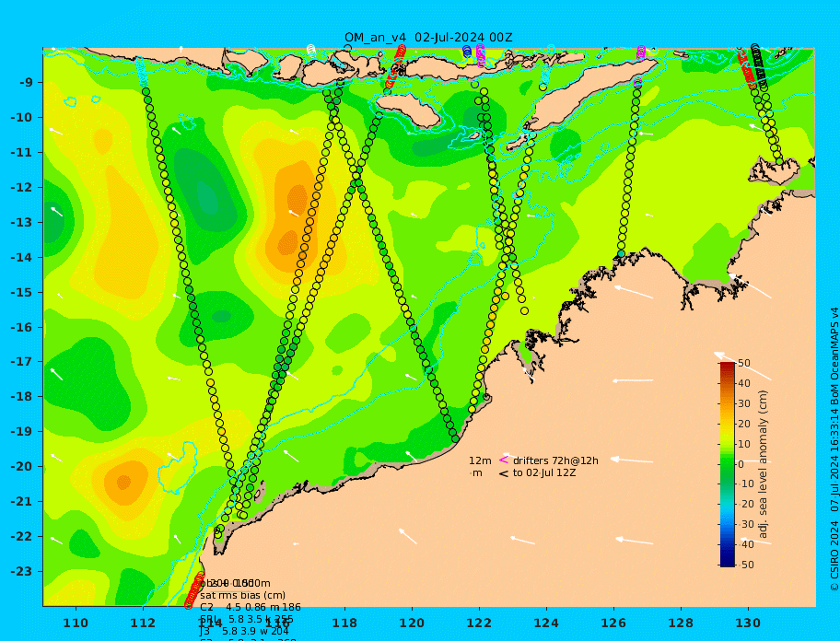
Task: Click the latitude axis label -14
Action: tap(22, 257)
